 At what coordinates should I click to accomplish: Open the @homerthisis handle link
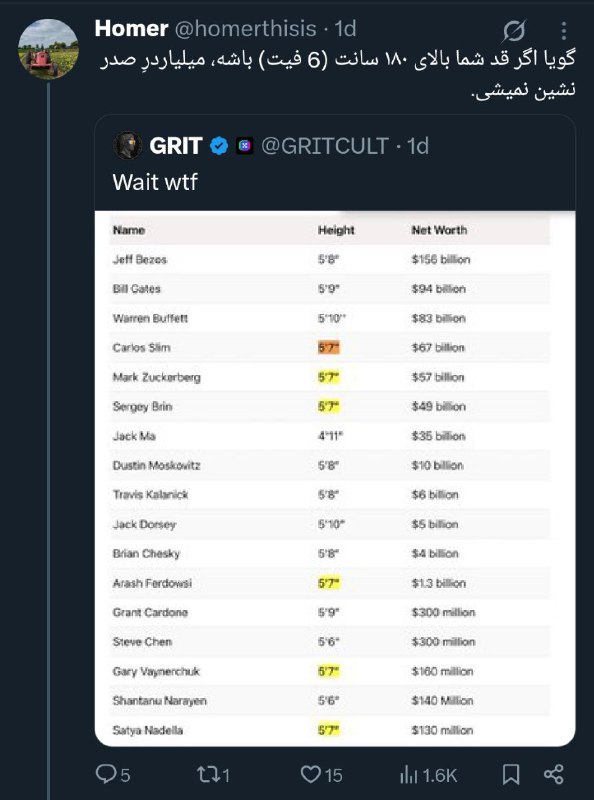pyautogui.click(x=245, y=29)
